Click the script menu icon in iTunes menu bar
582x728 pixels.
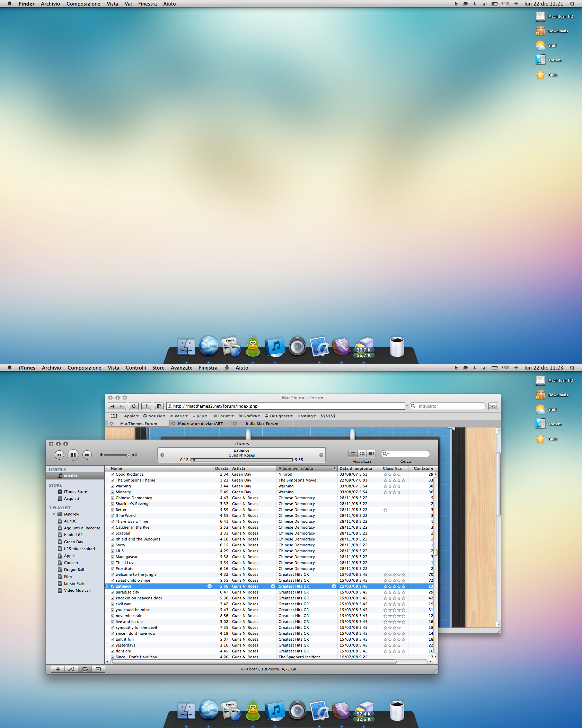click(x=227, y=368)
